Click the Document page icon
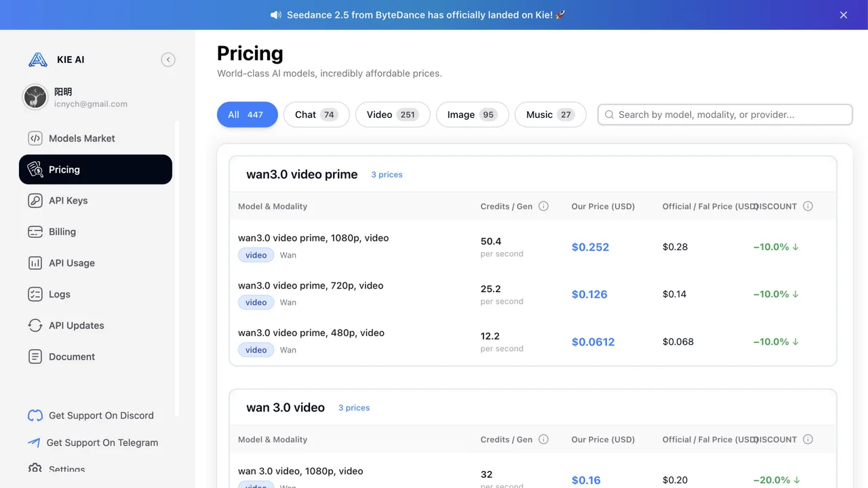Screen dimensions: 868x488 [35, 357]
